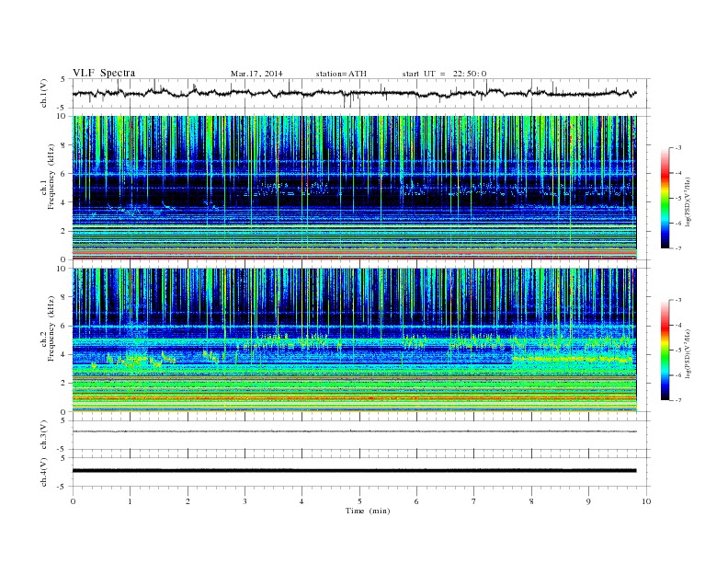Click time axis tick label "2"
The image size is (728, 563).
(188, 501)
